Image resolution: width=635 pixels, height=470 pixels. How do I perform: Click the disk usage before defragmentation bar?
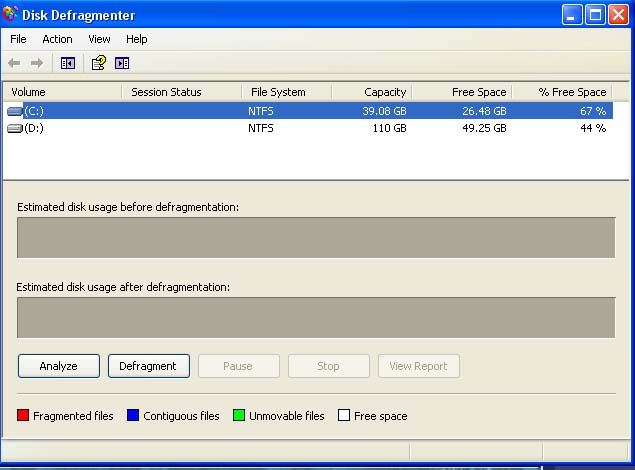[x=316, y=238]
